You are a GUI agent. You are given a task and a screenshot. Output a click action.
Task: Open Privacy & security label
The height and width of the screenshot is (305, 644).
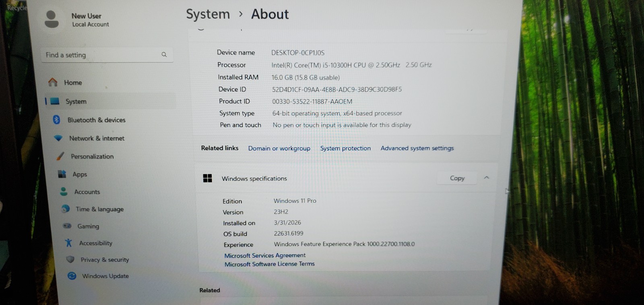coord(105,260)
